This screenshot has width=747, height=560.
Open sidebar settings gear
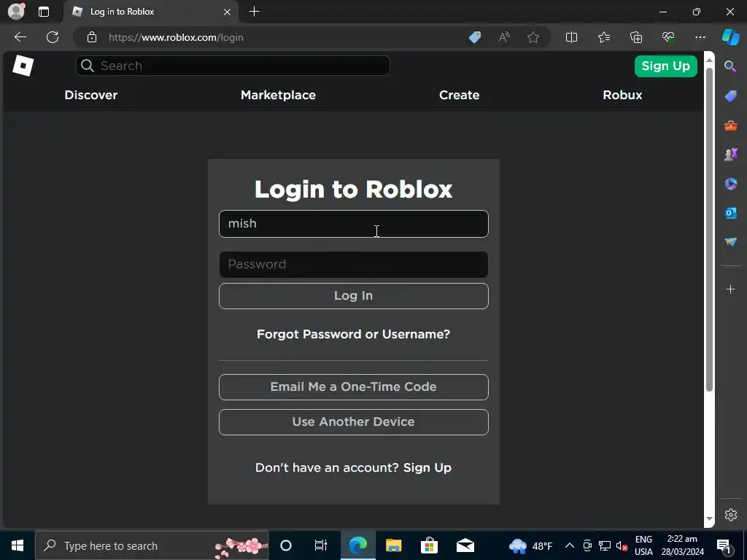[731, 515]
